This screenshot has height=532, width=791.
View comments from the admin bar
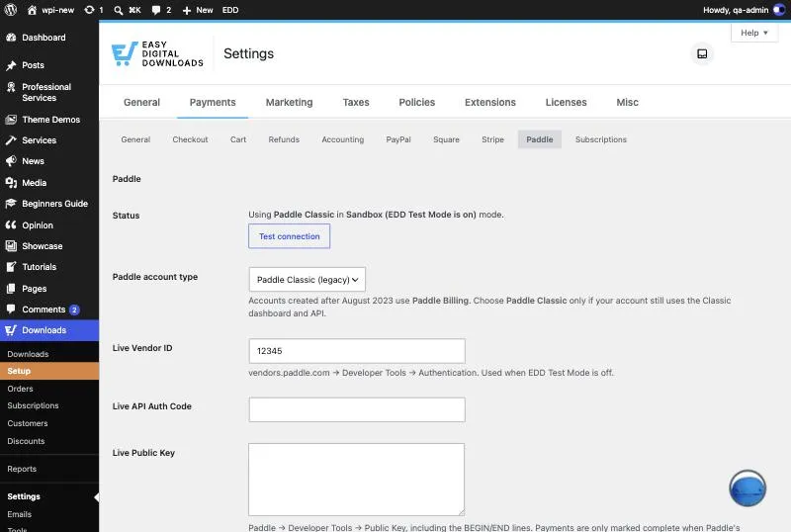click(x=161, y=10)
